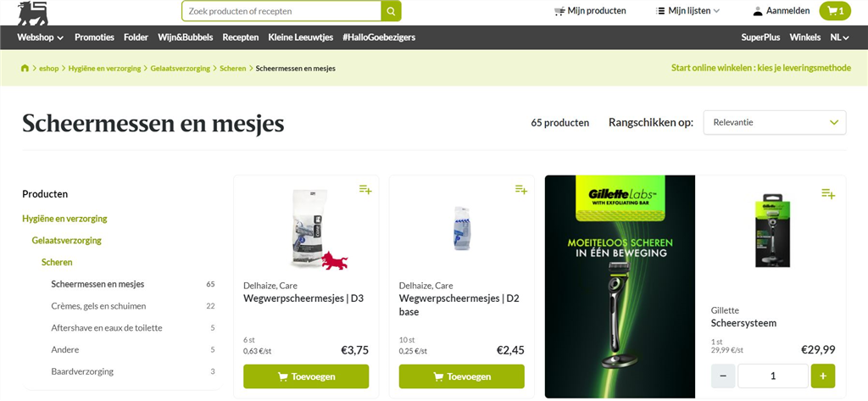Expand the Webshop menu
This screenshot has height=401, width=868.
(x=41, y=37)
